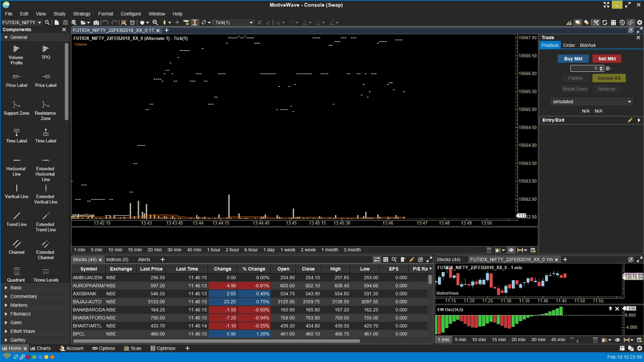The height and width of the screenshot is (362, 644).
Task: Open the Strategy menu
Action: coord(82,14)
